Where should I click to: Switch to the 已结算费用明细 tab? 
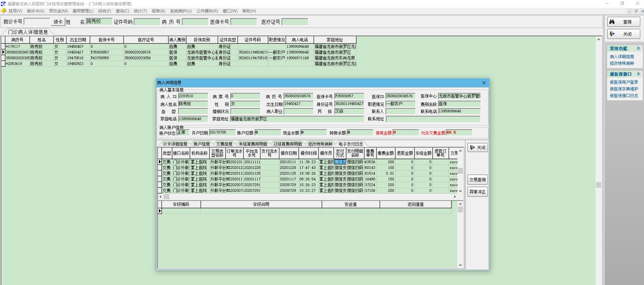[x=288, y=144]
